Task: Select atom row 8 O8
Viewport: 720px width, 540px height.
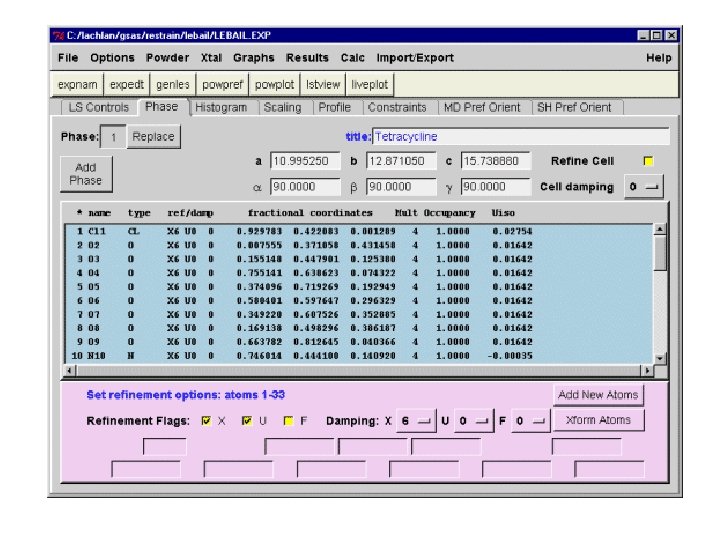Action: pyautogui.click(x=359, y=328)
